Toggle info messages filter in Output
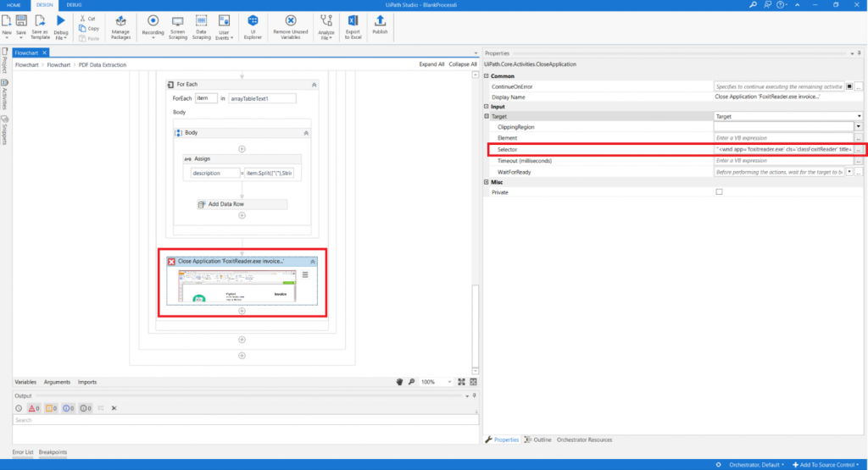This screenshot has height=470, width=868. pyautogui.click(x=68, y=408)
